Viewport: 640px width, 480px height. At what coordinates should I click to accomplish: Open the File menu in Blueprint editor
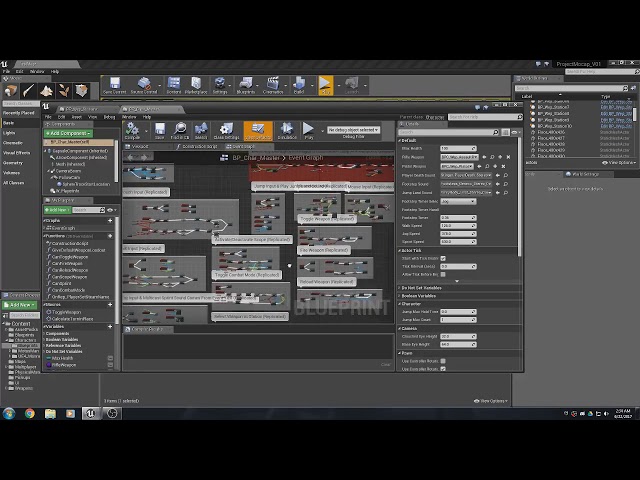click(48, 117)
